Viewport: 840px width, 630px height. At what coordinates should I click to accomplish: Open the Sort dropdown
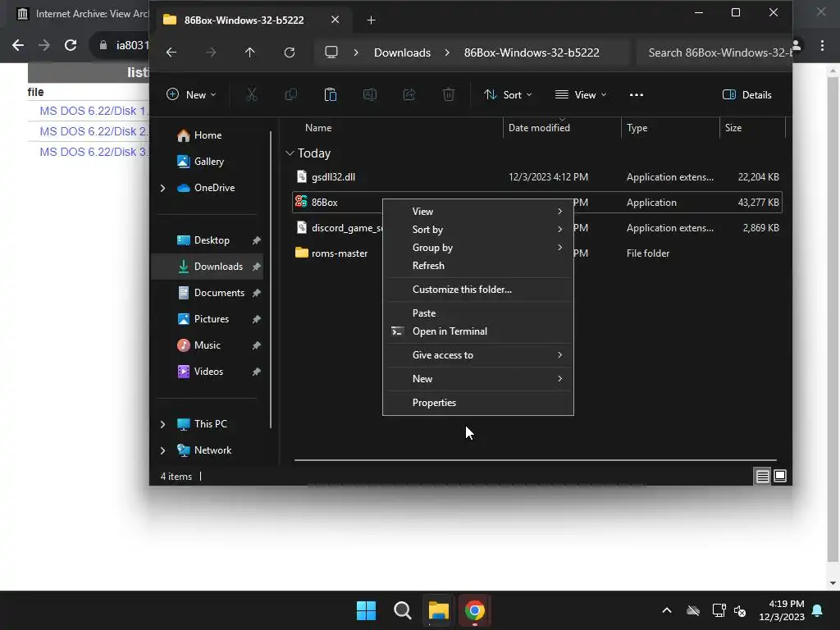pos(508,95)
